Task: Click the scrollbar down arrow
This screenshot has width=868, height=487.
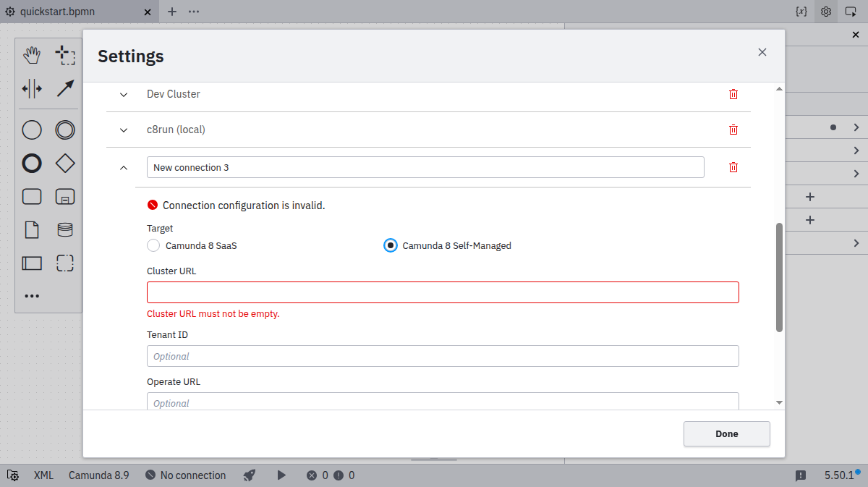Action: point(780,402)
